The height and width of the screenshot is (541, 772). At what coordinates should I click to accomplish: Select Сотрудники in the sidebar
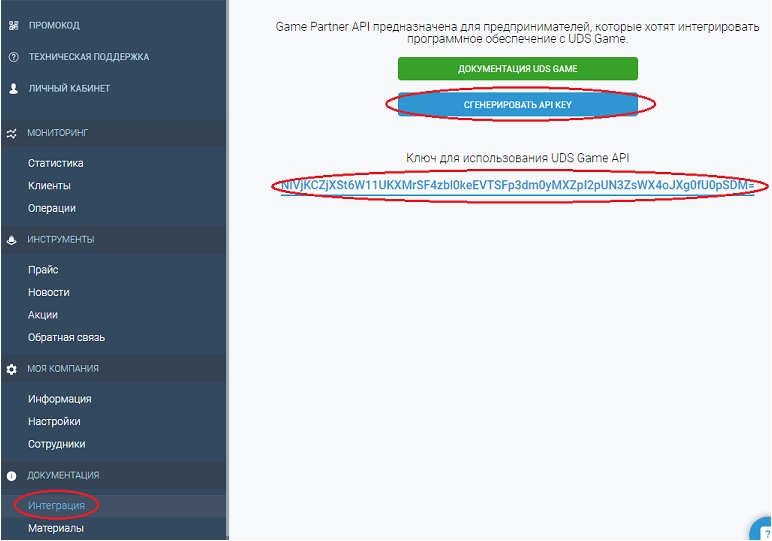(56, 444)
